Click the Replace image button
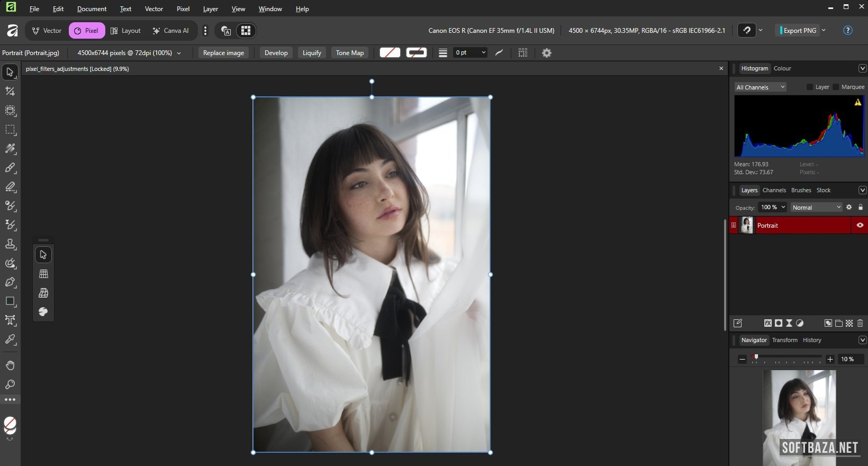Screen dimensions: 868x466 [223, 53]
